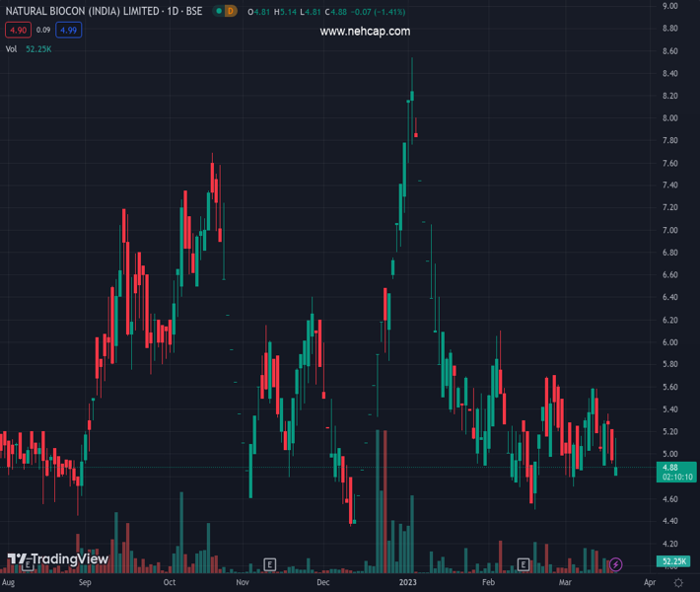Click the Sep label on the time axis
Viewport: 700px width, 592px height.
pos(86,582)
